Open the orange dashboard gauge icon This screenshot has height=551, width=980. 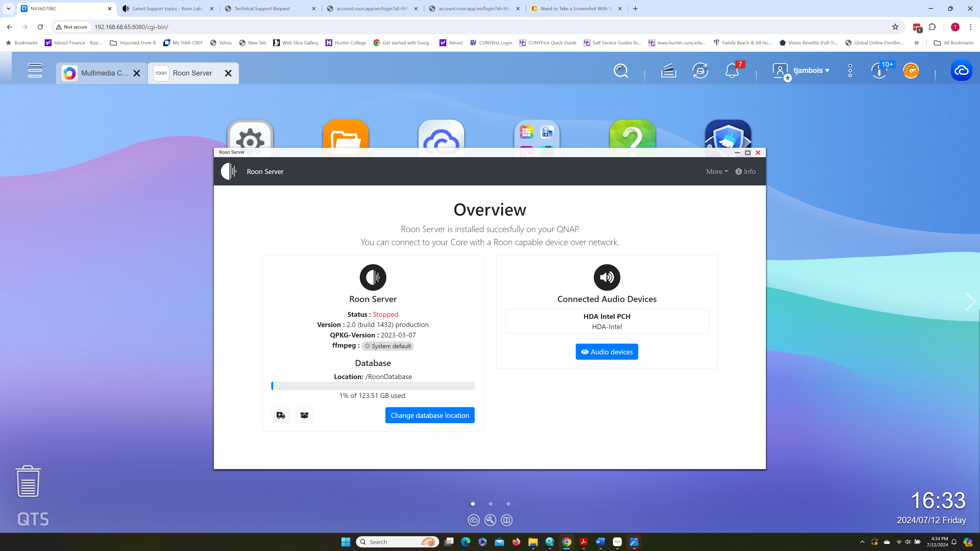(x=911, y=71)
